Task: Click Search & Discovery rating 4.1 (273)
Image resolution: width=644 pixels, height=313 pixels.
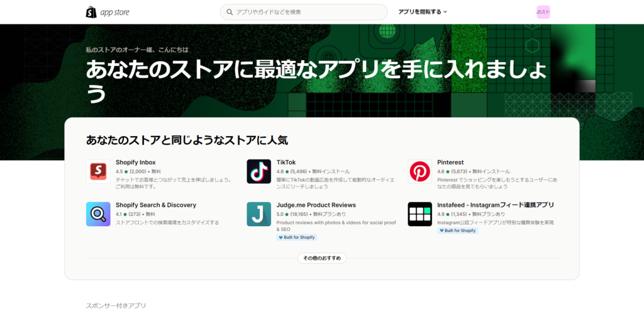Action: 128,214
